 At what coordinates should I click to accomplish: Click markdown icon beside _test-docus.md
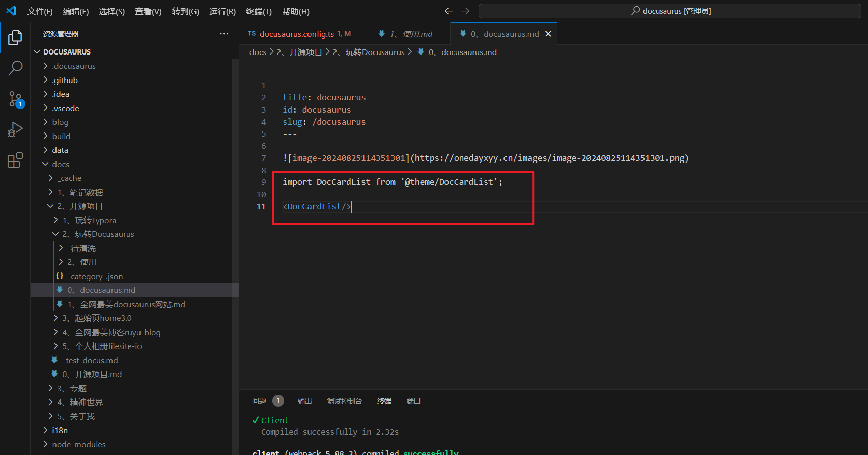54,360
